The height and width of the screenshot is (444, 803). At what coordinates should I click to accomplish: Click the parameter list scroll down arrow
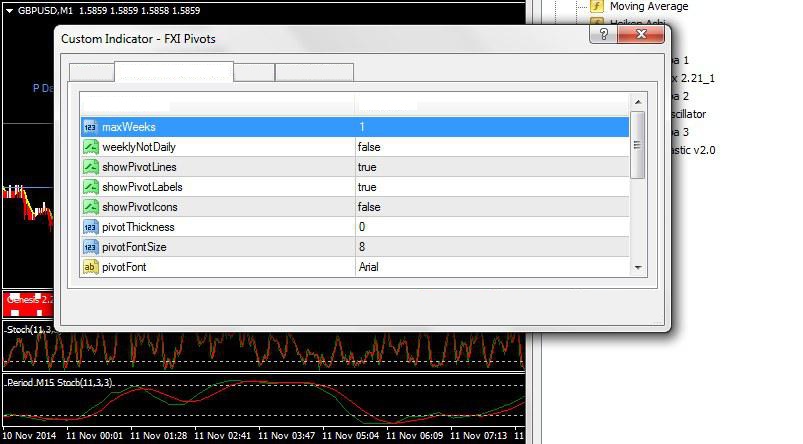[638, 267]
